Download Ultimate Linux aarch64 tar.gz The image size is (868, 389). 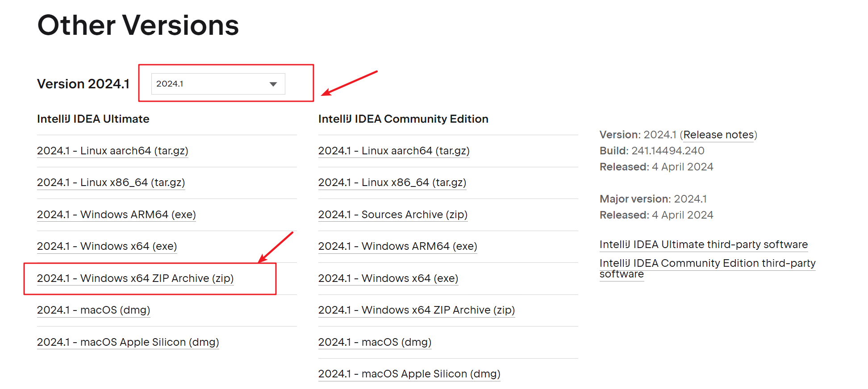click(x=113, y=151)
